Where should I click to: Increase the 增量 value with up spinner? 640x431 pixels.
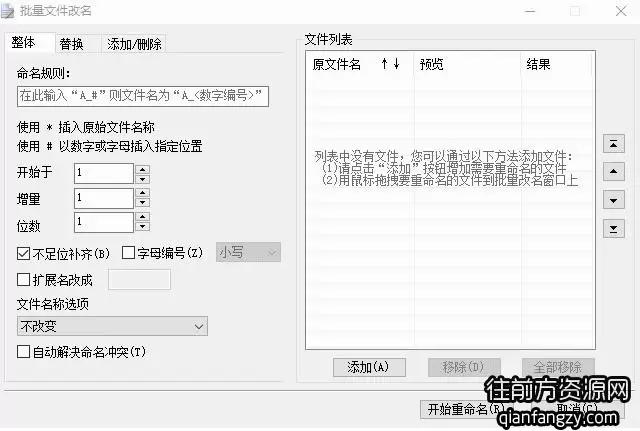point(142,192)
